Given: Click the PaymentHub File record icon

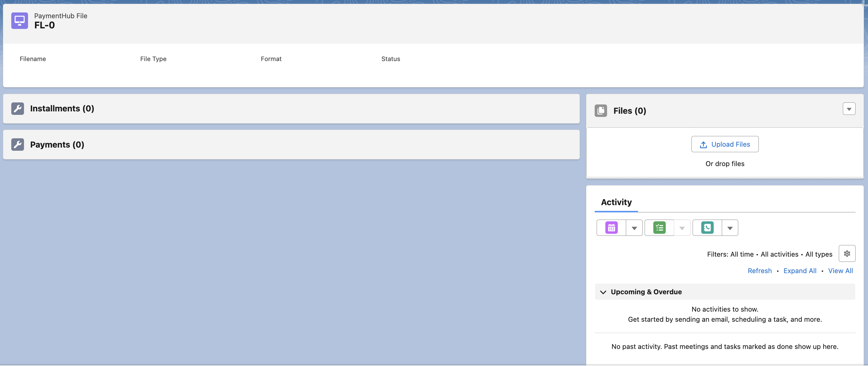Looking at the screenshot, I should click(19, 21).
